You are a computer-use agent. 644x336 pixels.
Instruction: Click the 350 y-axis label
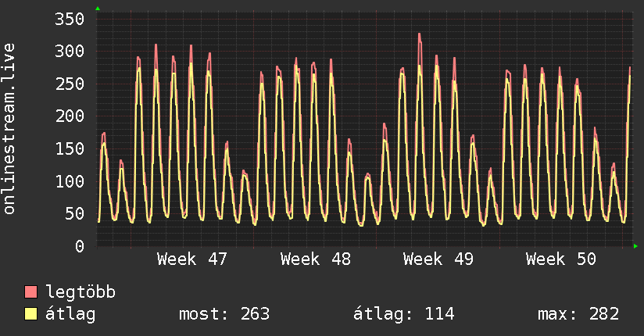pos(70,19)
